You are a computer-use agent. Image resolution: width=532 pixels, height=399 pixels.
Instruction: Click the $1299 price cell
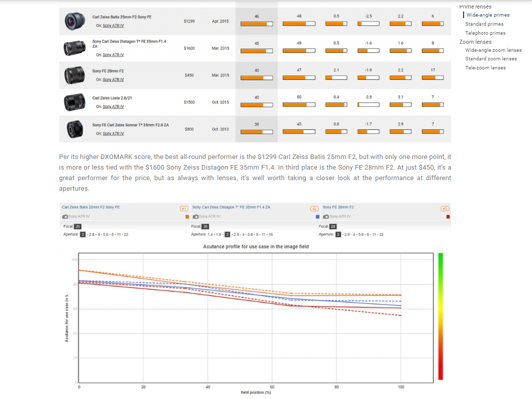189,21
